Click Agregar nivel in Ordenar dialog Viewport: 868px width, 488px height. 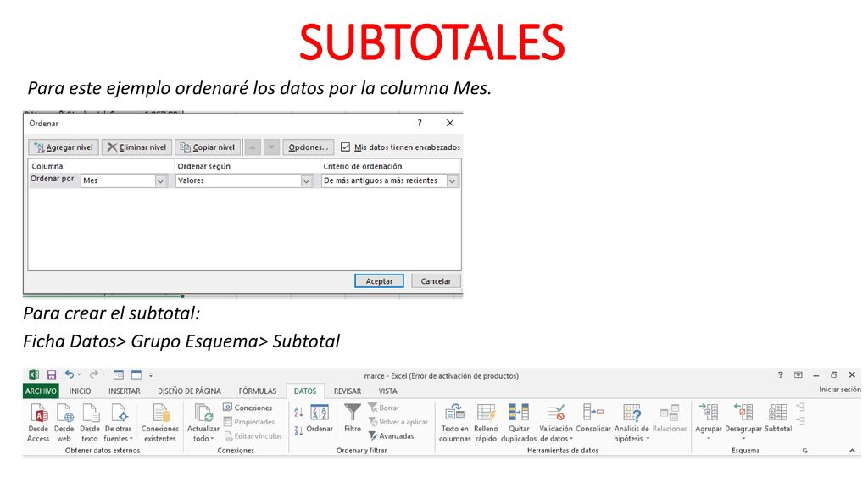point(64,147)
